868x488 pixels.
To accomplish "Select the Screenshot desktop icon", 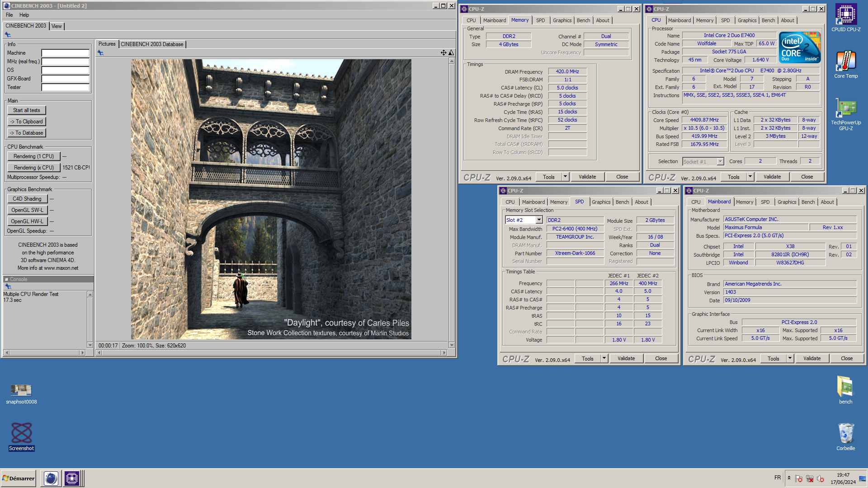I will pos(21,436).
